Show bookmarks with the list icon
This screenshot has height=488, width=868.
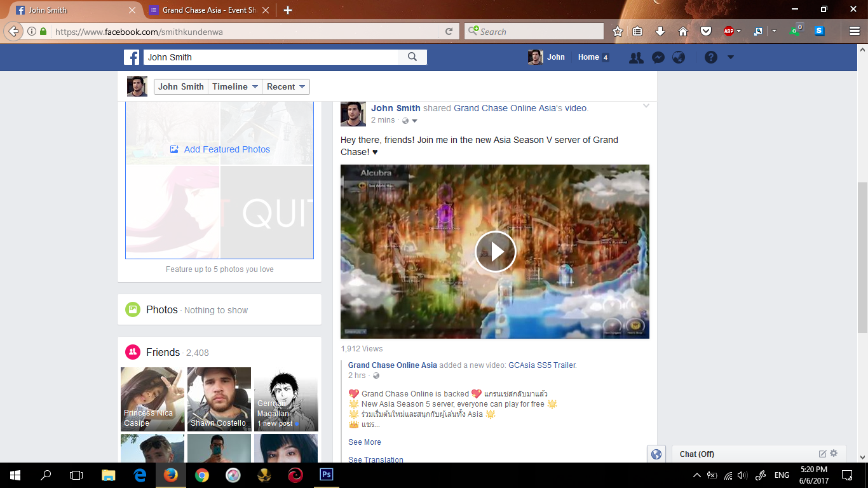tap(637, 31)
